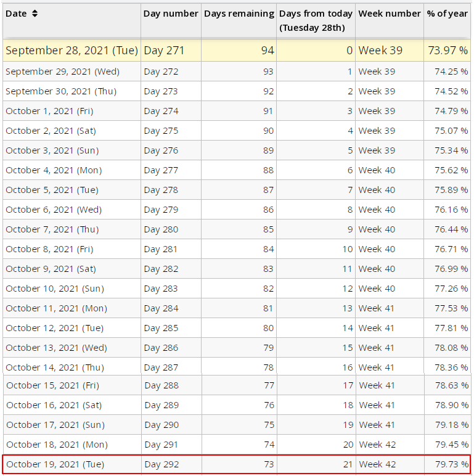This screenshot has width=474, height=476.
Task: Select September 30, 2021 (Thu) date
Action: (x=61, y=91)
